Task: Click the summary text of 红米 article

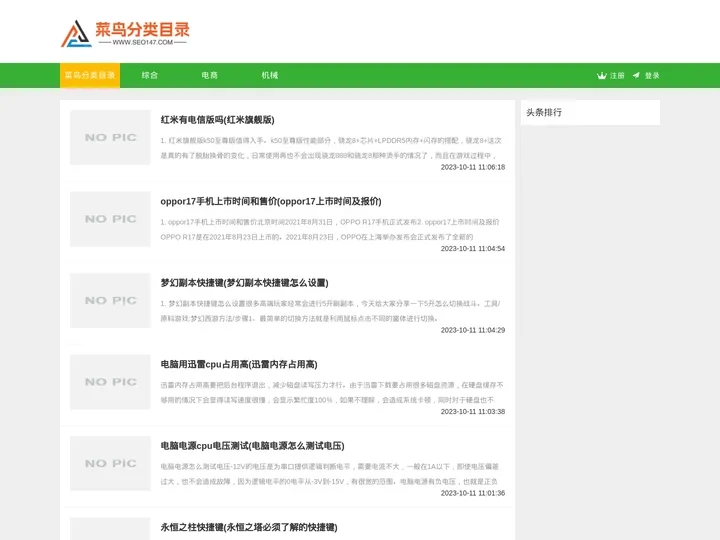Action: 331,148
